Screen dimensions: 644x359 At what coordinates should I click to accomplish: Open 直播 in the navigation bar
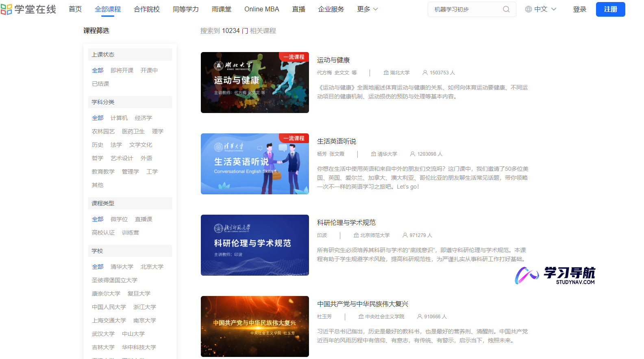pyautogui.click(x=299, y=9)
